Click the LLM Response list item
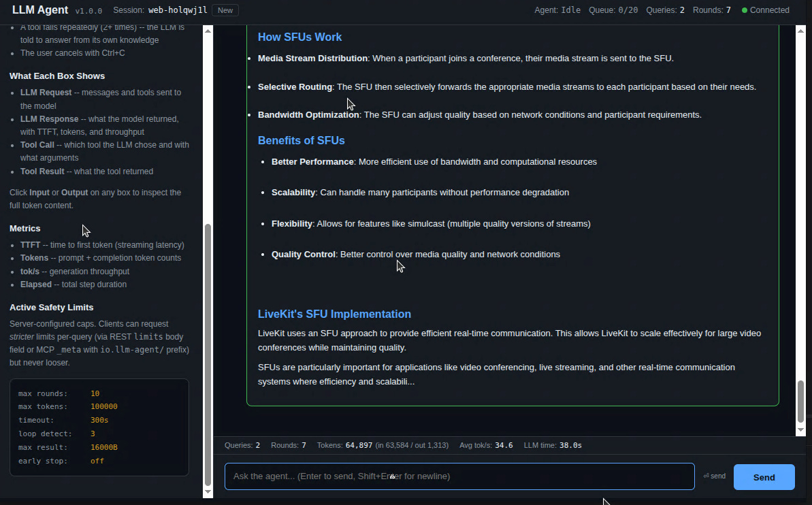The width and height of the screenshot is (812, 505). 99,125
